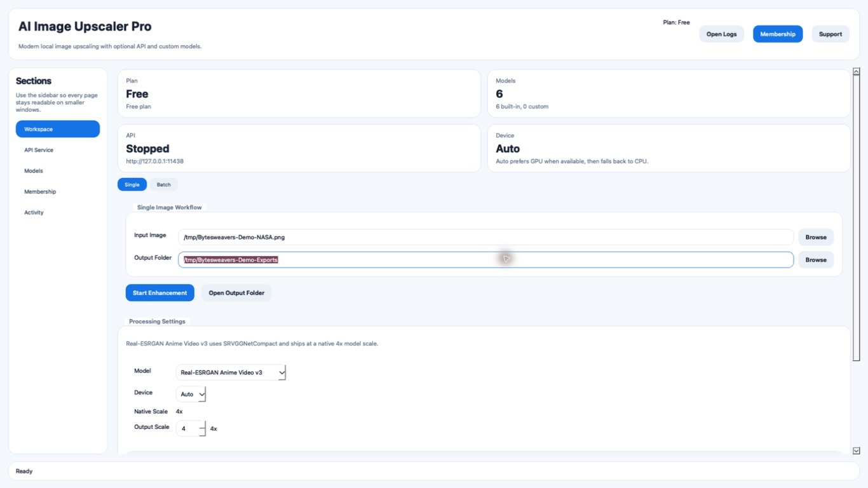The width and height of the screenshot is (868, 488).
Task: Click the Output Scale spinner field
Action: tap(191, 428)
